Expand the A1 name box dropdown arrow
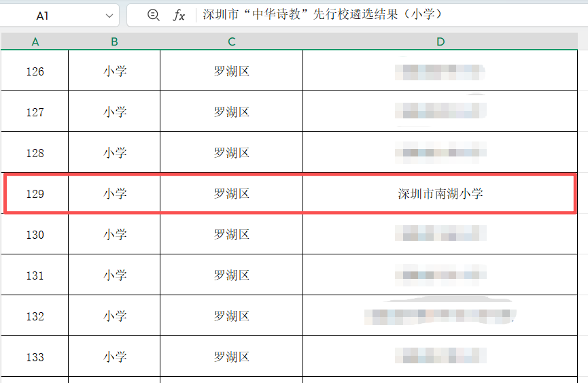This screenshot has height=383, width=588. [x=109, y=16]
